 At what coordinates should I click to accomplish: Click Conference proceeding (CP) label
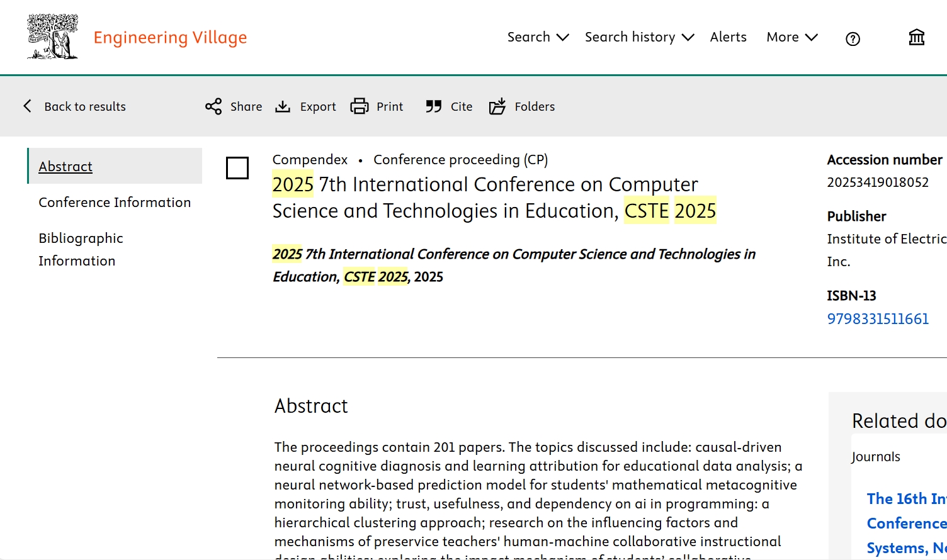[461, 160]
